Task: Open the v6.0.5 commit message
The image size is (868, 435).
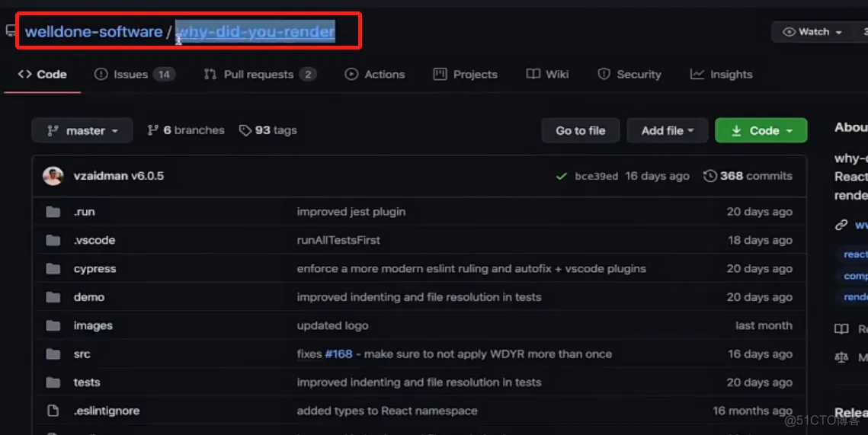Action: coord(147,176)
